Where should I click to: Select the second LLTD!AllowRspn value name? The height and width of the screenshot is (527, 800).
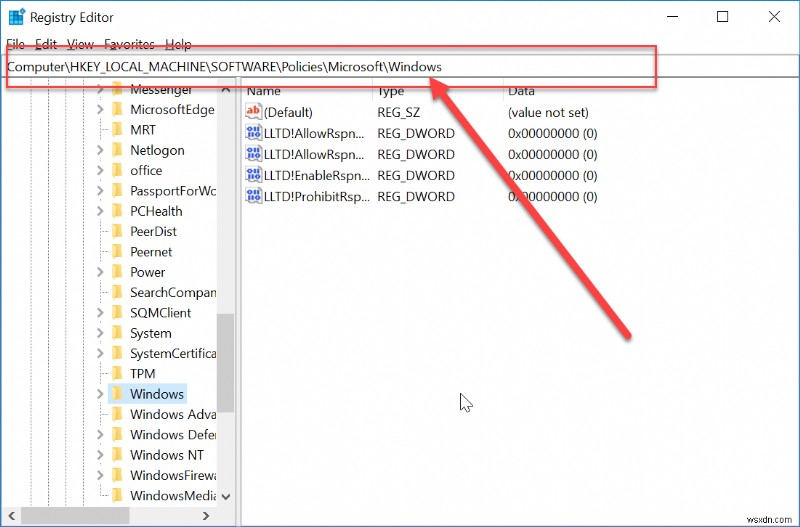[x=314, y=154]
